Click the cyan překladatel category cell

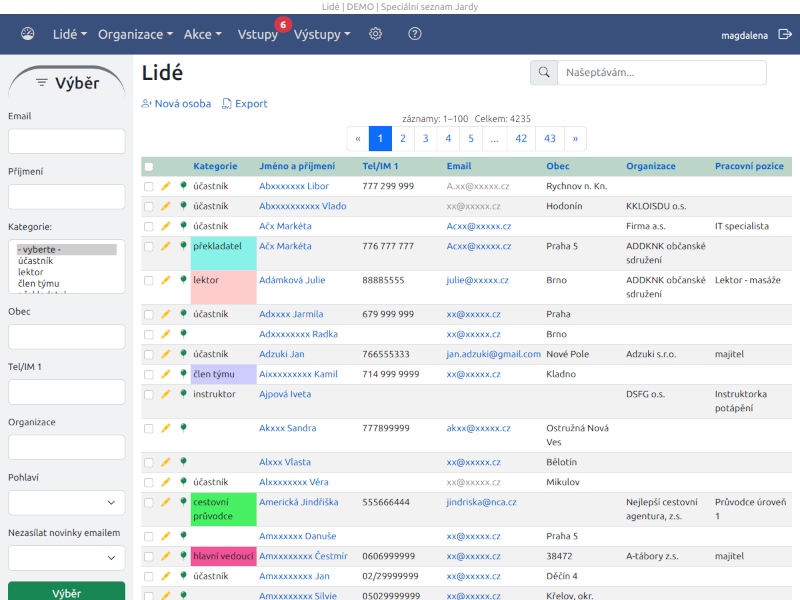pos(223,253)
